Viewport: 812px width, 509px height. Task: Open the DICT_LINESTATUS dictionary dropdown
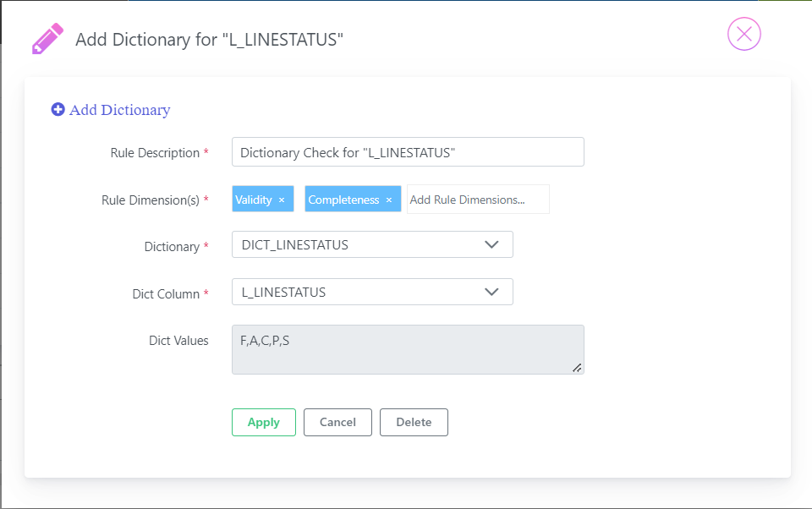pos(372,244)
